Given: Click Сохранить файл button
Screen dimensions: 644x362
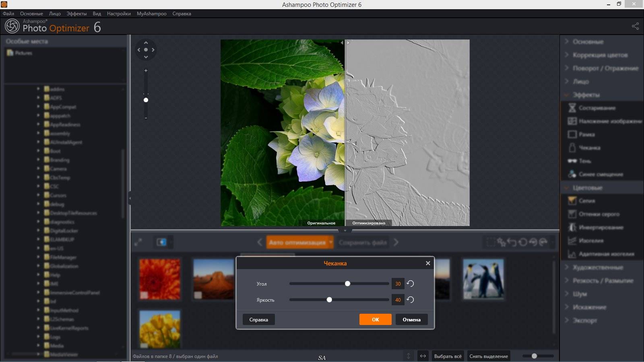Looking at the screenshot, I should click(x=363, y=242).
